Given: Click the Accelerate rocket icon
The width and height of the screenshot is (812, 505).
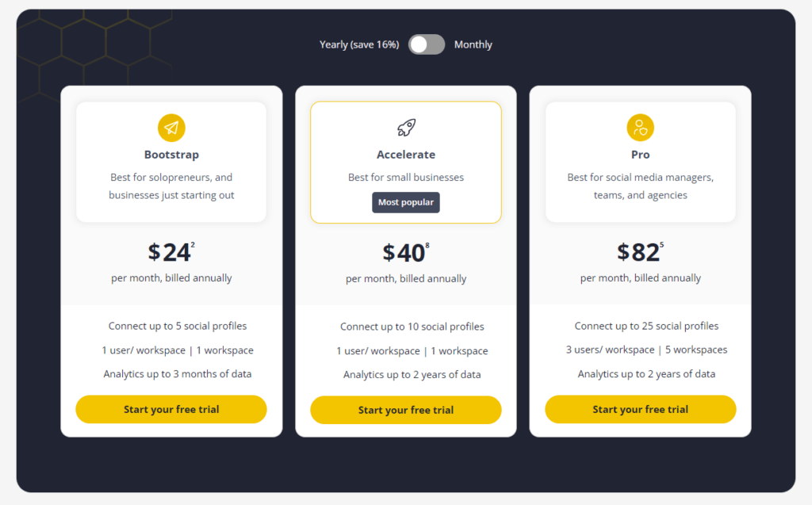Looking at the screenshot, I should pyautogui.click(x=406, y=128).
